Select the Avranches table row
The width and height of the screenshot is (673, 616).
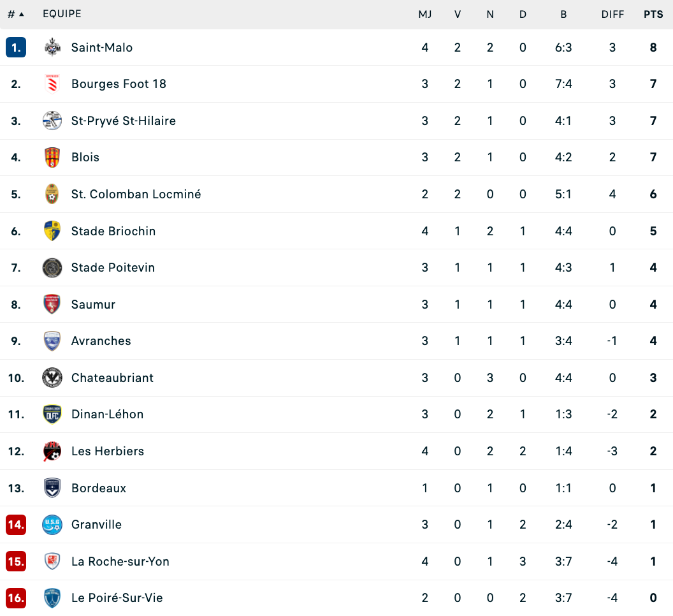tap(336, 341)
